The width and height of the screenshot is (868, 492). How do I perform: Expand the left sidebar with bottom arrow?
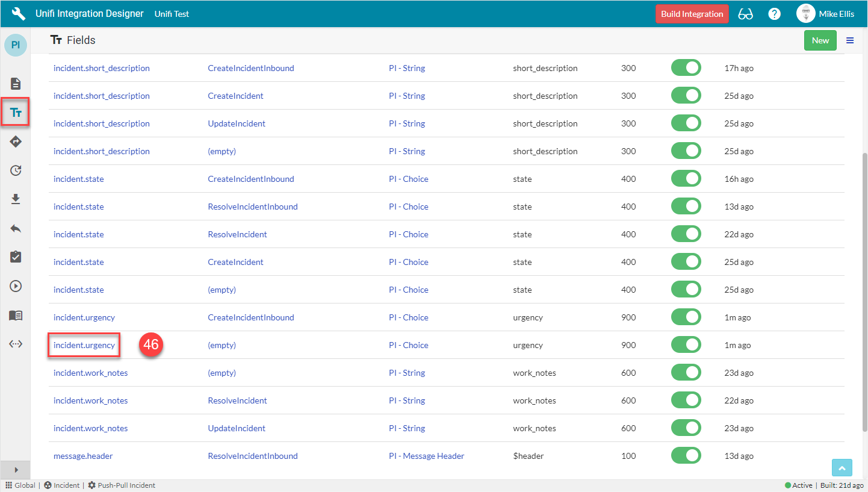pyautogui.click(x=16, y=470)
